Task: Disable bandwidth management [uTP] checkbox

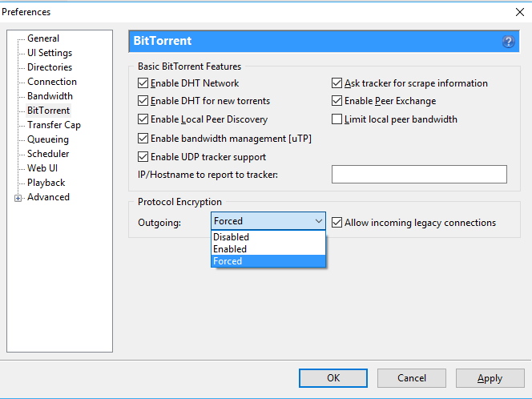Action: coord(143,139)
